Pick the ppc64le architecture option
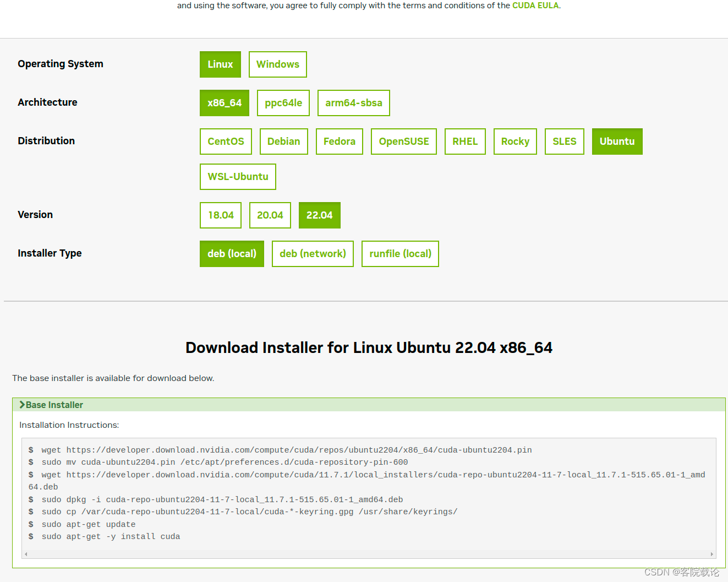The height and width of the screenshot is (582, 728). (283, 103)
